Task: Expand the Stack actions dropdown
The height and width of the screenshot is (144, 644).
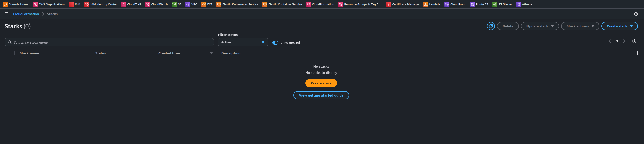Action: pos(580,26)
